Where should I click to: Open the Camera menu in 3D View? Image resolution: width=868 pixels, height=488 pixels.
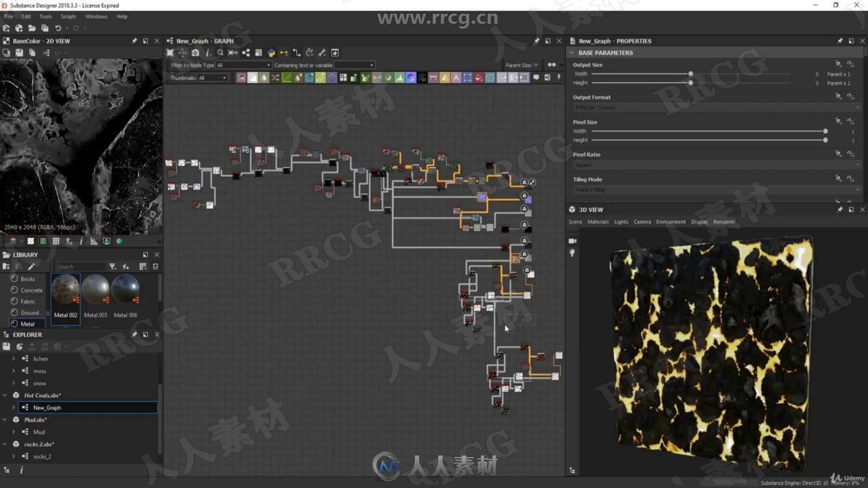pos(642,222)
